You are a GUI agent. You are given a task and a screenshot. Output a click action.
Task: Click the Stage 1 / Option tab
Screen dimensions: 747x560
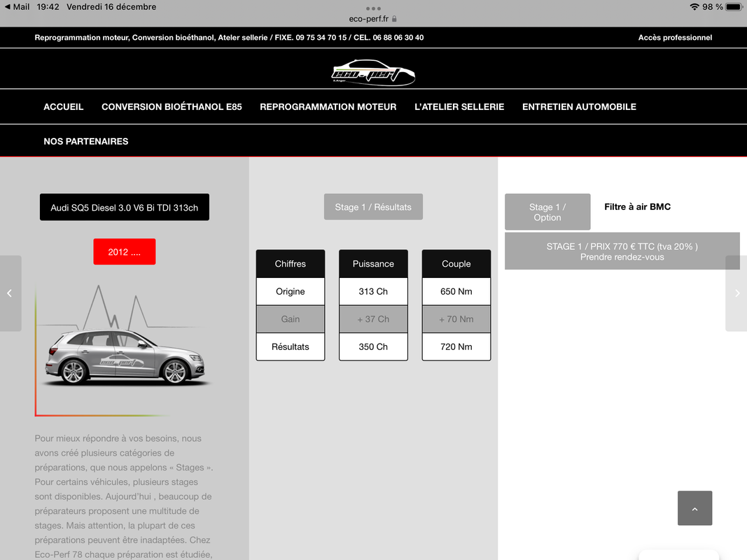[547, 212]
